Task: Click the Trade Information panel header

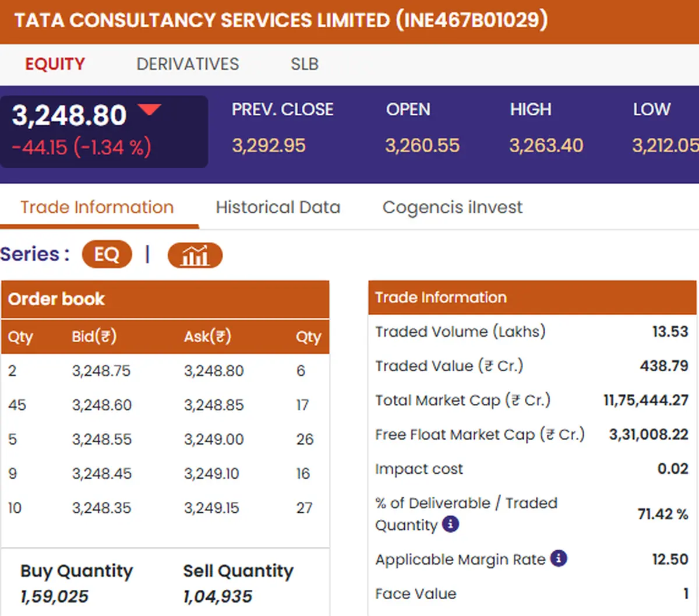Action: click(x=532, y=298)
